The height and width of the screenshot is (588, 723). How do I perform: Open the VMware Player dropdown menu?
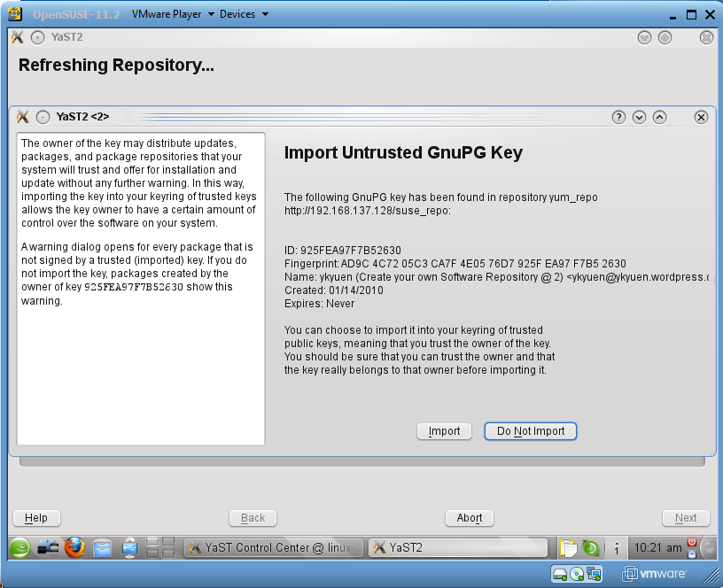tap(174, 14)
